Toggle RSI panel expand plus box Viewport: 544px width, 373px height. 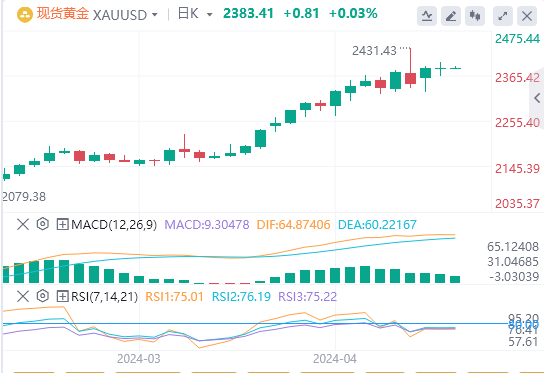pos(62,297)
